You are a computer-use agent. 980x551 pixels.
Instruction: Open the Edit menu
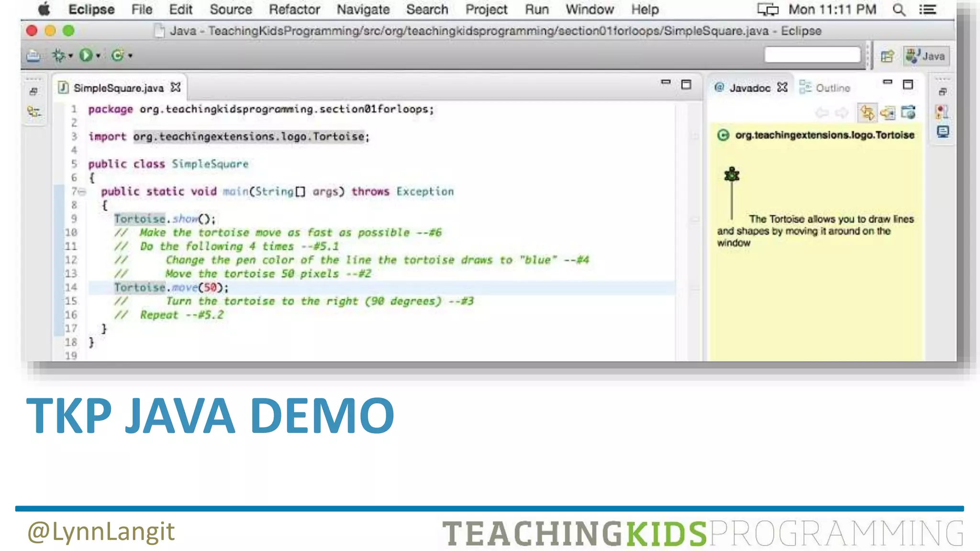coord(181,9)
